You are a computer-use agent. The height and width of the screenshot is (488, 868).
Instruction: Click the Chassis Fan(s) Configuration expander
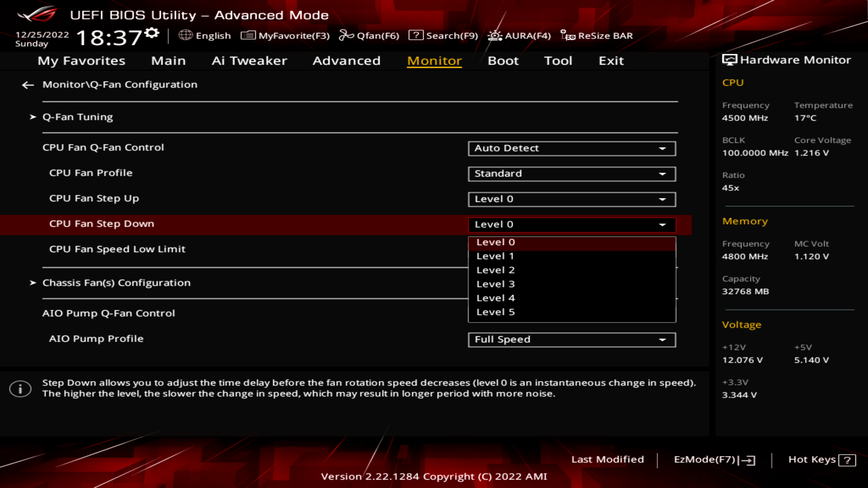pyautogui.click(x=116, y=282)
